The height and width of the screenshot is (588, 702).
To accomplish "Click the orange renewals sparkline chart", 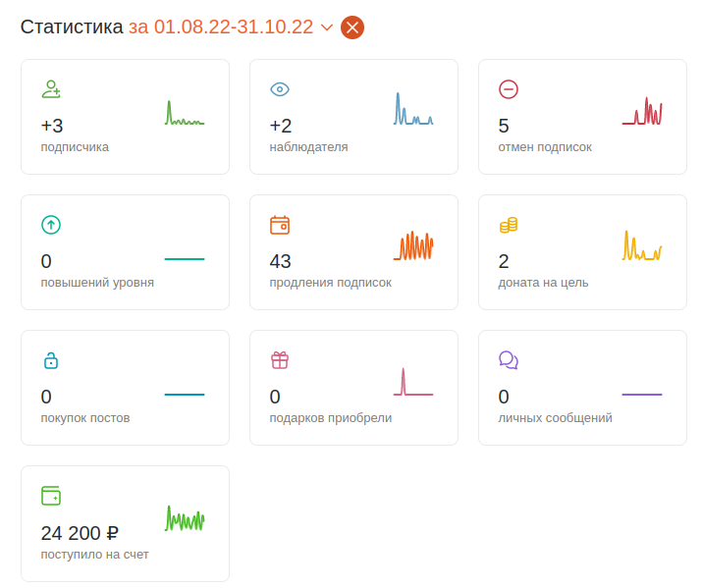I will (x=413, y=245).
